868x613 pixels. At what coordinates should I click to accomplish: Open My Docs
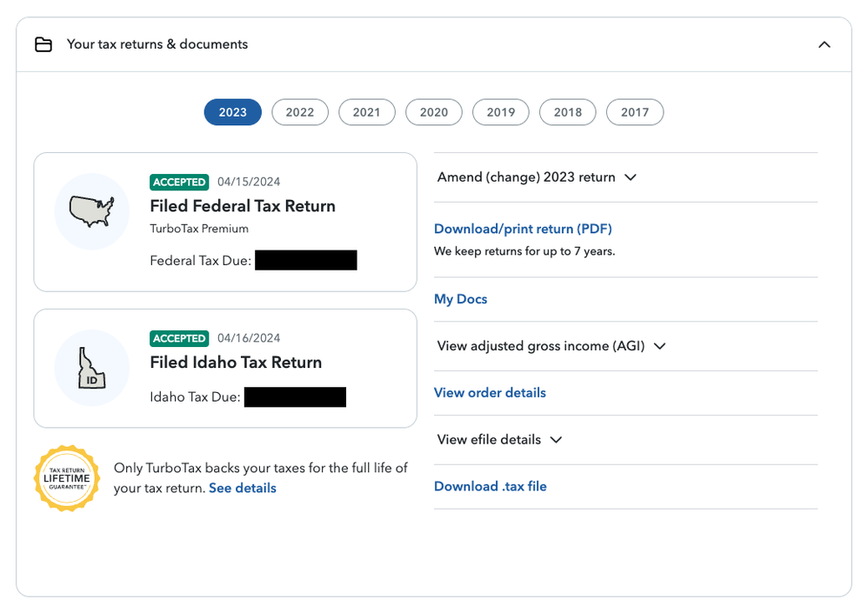[460, 298]
